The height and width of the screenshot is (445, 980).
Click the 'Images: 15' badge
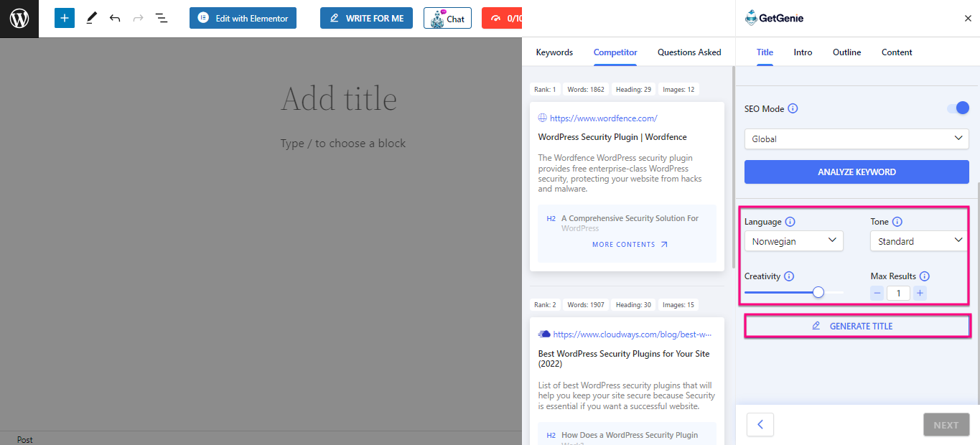point(678,305)
